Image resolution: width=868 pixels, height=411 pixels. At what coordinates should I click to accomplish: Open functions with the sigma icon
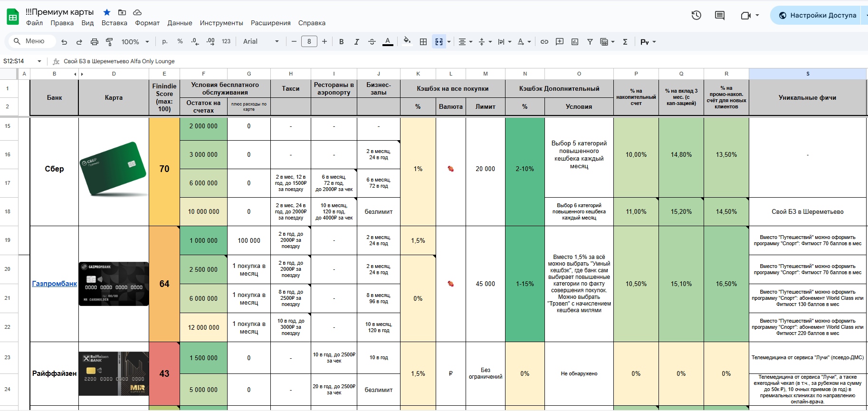coord(625,42)
